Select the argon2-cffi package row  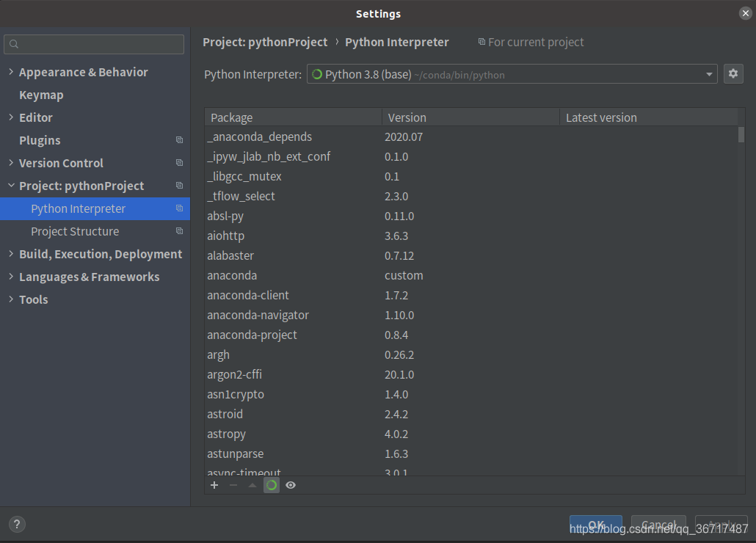[471, 374]
